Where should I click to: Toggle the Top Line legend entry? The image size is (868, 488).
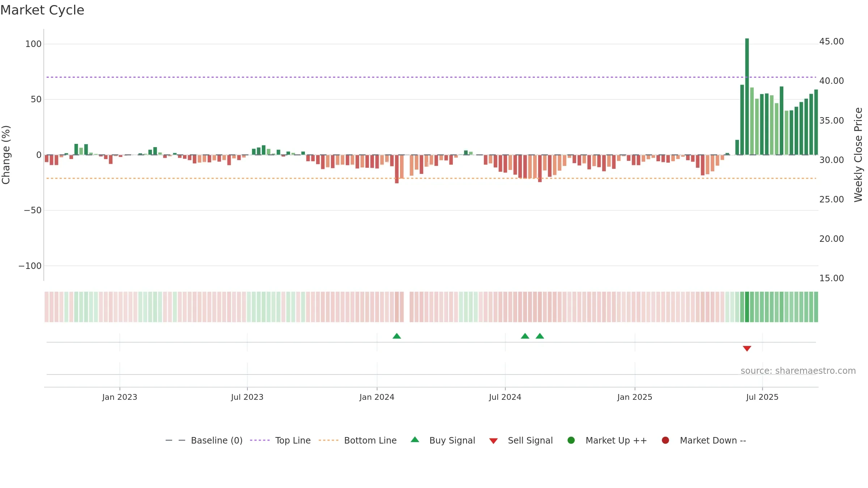pos(280,440)
